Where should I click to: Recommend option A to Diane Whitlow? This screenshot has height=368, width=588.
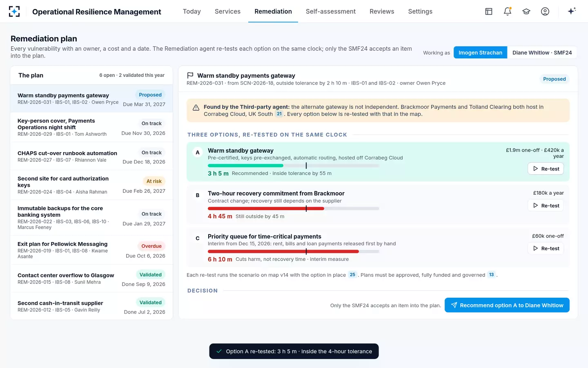click(507, 305)
